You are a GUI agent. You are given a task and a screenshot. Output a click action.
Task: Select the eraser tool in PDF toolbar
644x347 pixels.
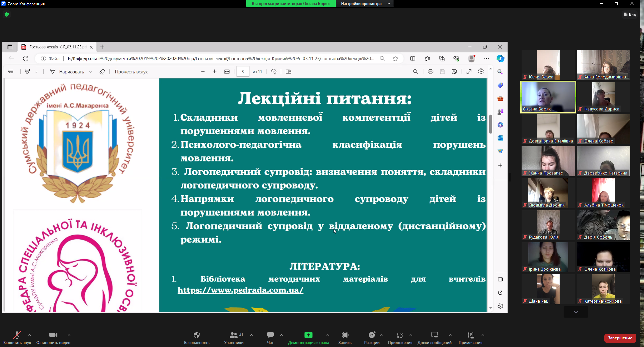tap(102, 71)
